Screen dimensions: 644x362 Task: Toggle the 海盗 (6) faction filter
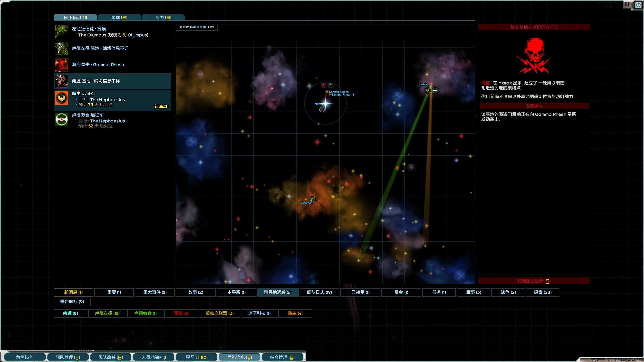tap(181, 313)
